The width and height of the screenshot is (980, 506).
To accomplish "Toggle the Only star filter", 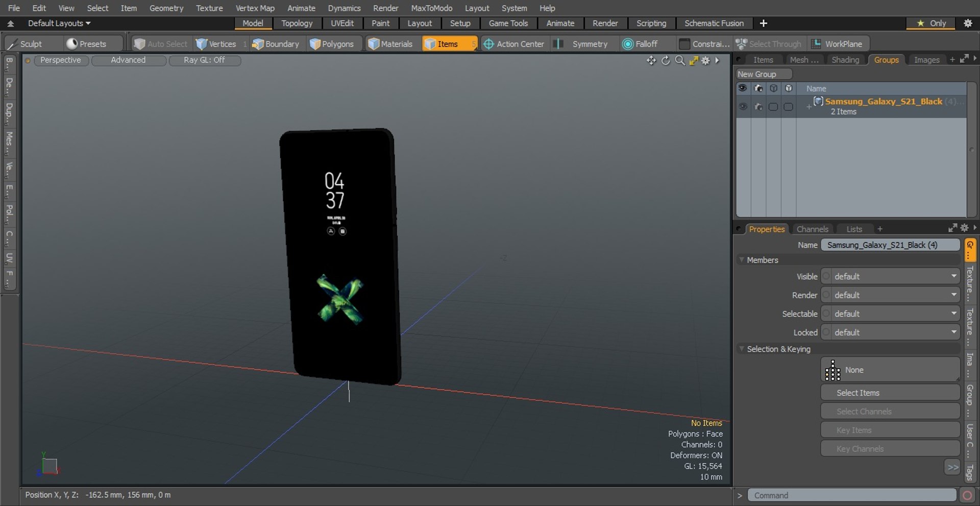I will pos(931,23).
